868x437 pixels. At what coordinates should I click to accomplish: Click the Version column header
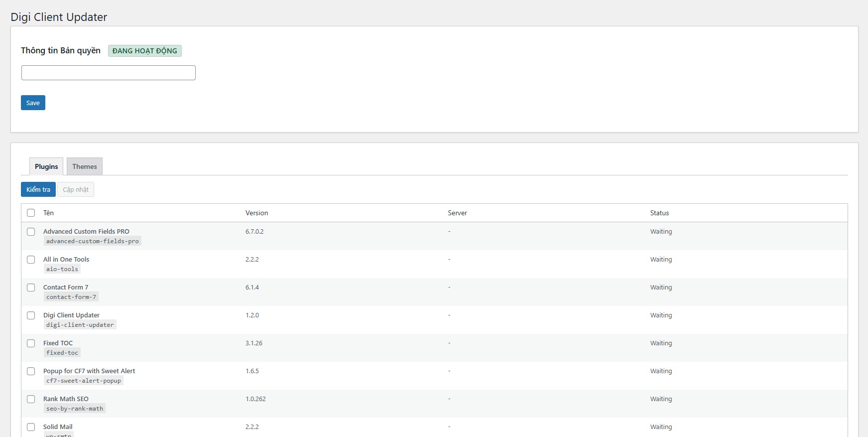coord(256,213)
